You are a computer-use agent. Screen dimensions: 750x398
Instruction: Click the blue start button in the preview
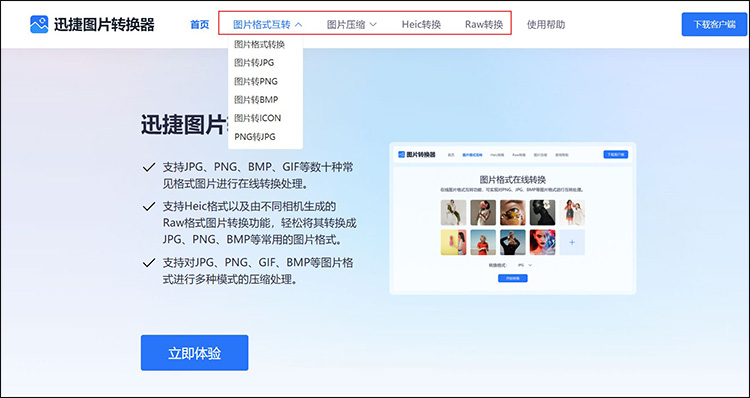point(513,278)
